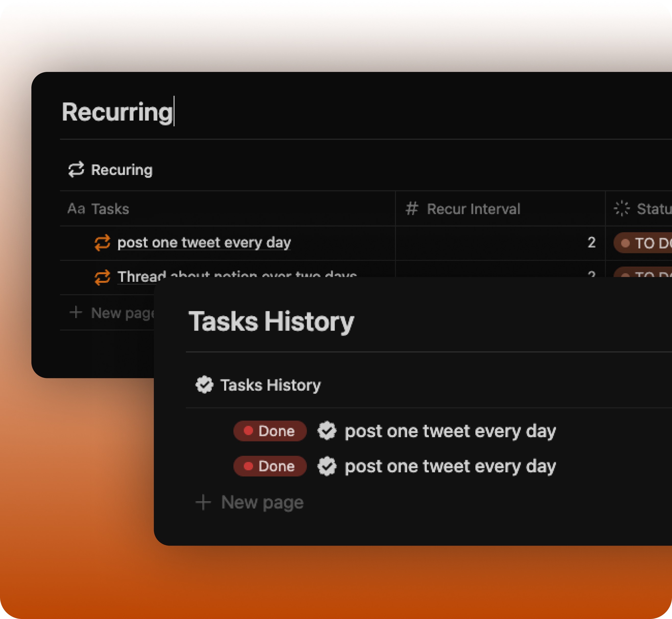Click orange loop icon of tweet task

tap(102, 243)
